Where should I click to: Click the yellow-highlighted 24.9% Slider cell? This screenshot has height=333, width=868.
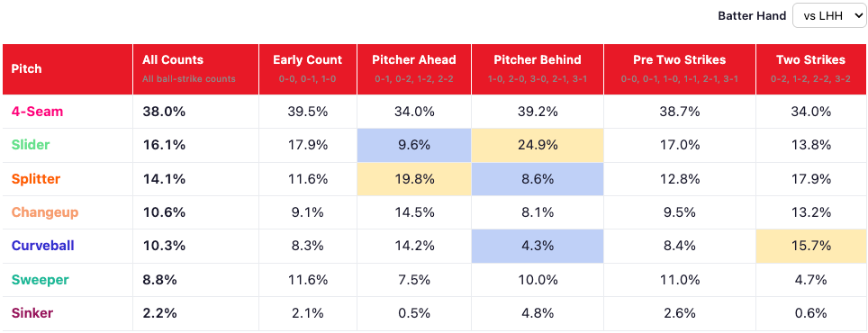pos(538,146)
